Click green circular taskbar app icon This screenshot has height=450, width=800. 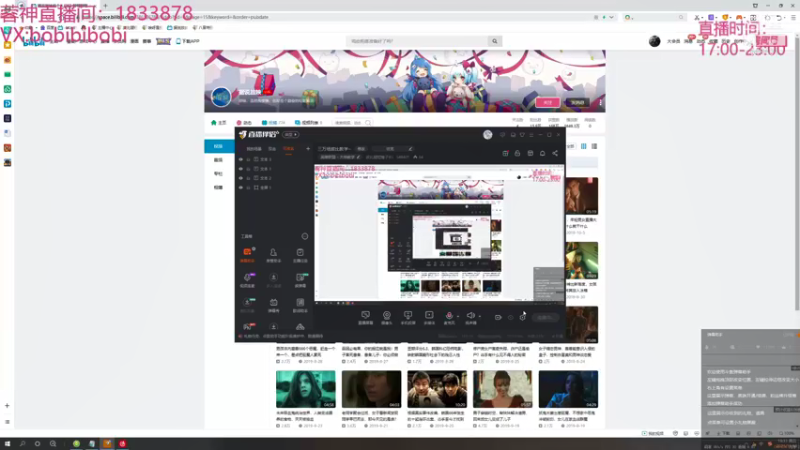(77, 444)
